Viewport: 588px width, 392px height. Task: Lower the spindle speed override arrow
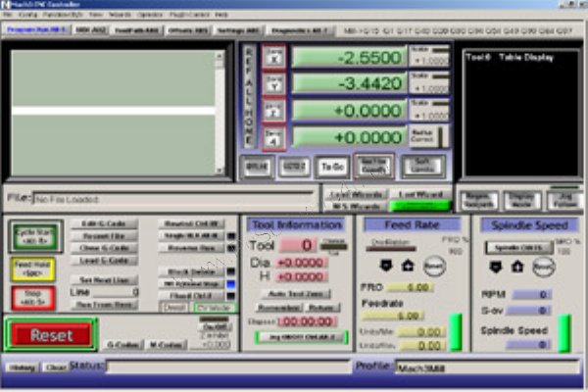[x=496, y=268]
